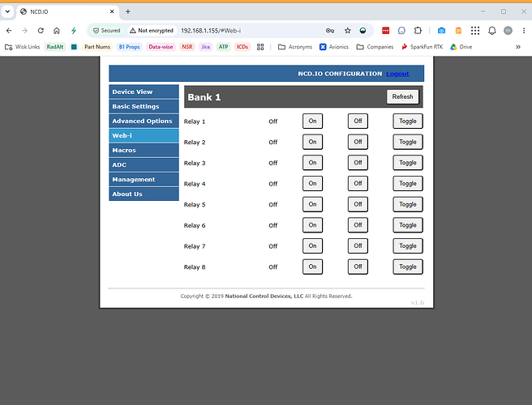Open the teal square bookmark

click(x=74, y=47)
